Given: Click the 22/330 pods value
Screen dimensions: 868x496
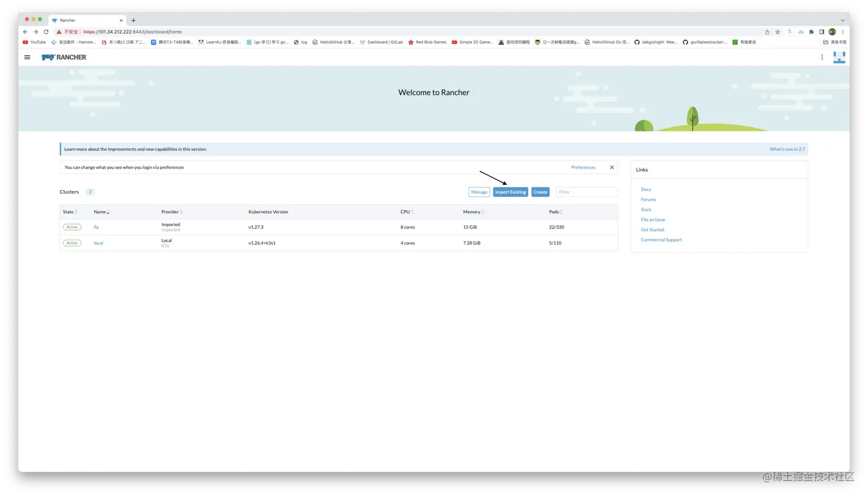Looking at the screenshot, I should coord(556,227).
